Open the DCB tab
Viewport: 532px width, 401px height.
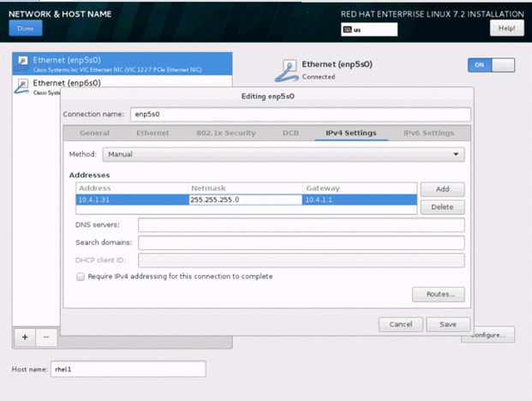coord(290,133)
